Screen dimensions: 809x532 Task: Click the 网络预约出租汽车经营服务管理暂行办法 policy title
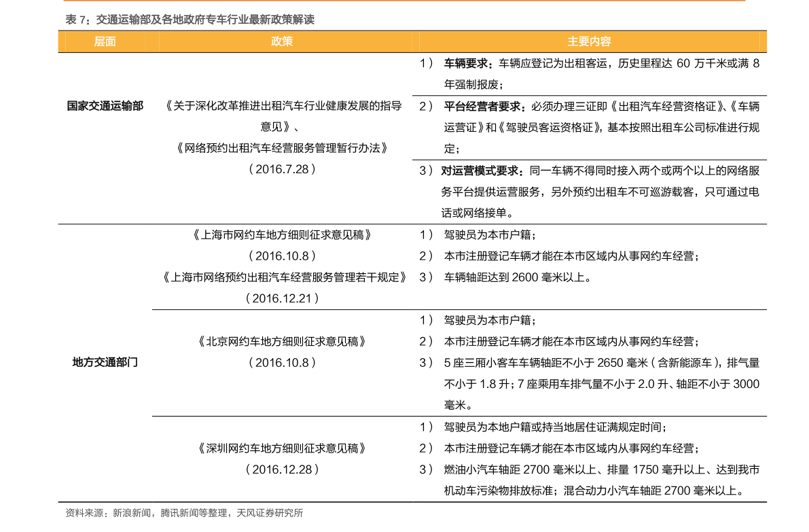282,147
